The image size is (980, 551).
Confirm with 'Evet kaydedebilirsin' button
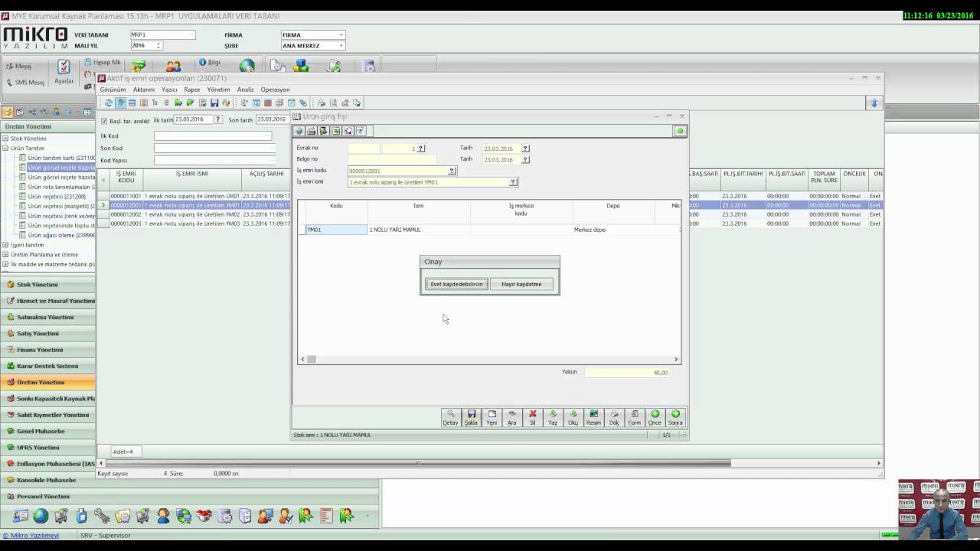tap(456, 284)
